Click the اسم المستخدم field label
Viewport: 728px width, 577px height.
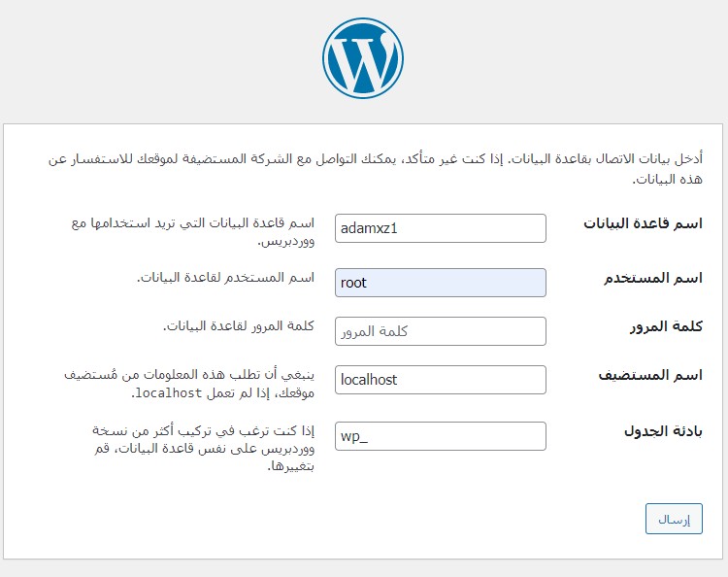[x=653, y=278]
